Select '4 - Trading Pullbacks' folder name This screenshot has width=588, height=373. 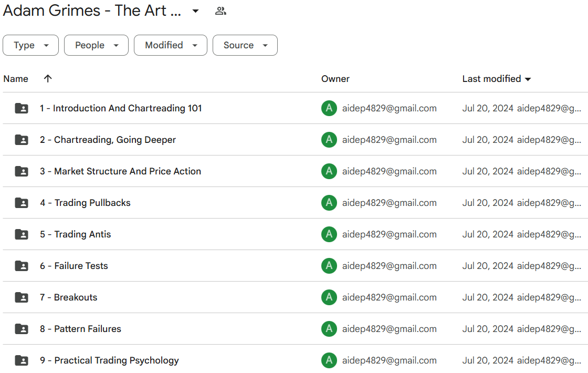click(x=85, y=203)
